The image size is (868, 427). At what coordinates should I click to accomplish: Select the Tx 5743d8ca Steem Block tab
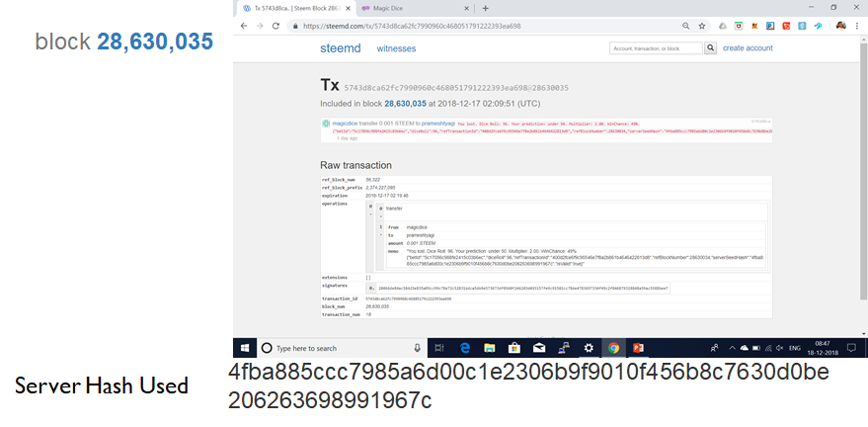coord(295,8)
